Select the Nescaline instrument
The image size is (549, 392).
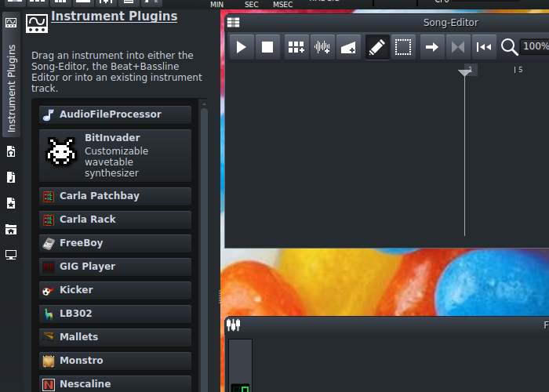click(x=115, y=383)
